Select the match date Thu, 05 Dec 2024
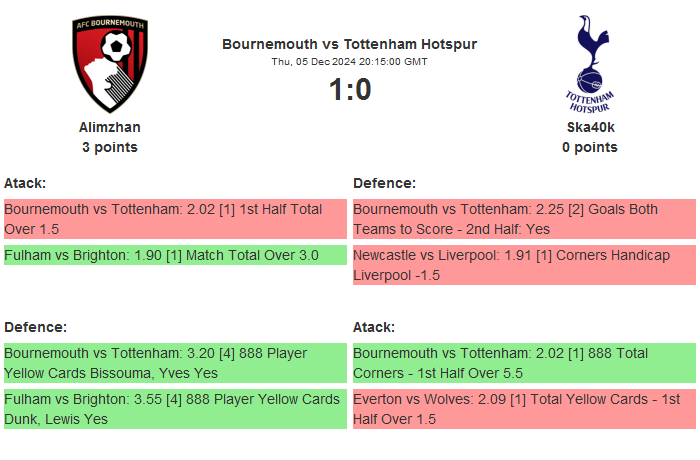The image size is (700, 460). click(x=349, y=62)
